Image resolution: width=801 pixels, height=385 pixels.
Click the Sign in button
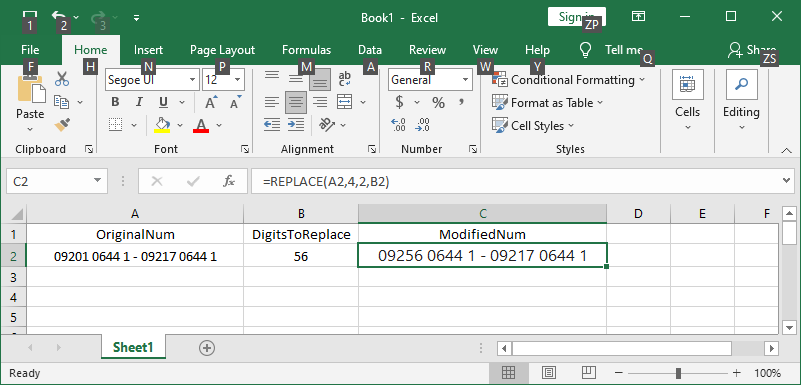click(x=577, y=17)
